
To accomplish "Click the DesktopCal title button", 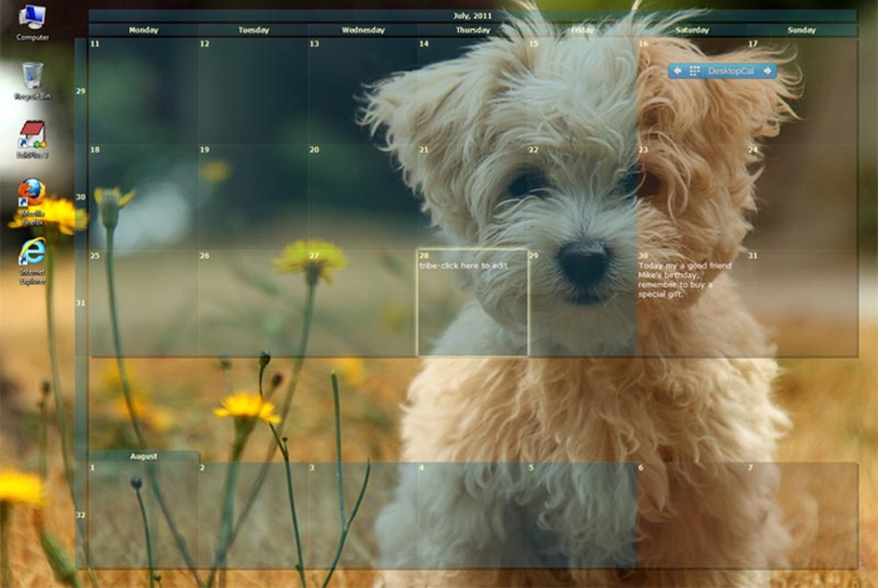I will tap(730, 71).
